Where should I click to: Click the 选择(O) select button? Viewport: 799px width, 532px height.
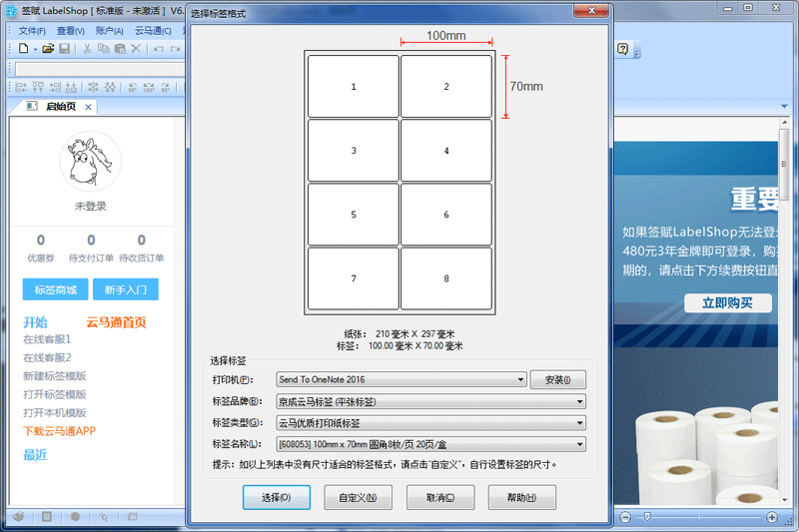(x=277, y=497)
